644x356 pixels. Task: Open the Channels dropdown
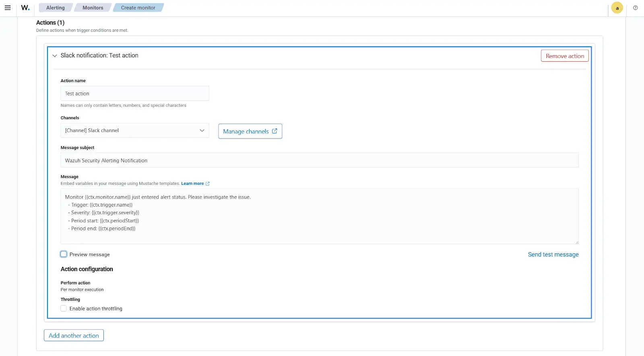[135, 130]
